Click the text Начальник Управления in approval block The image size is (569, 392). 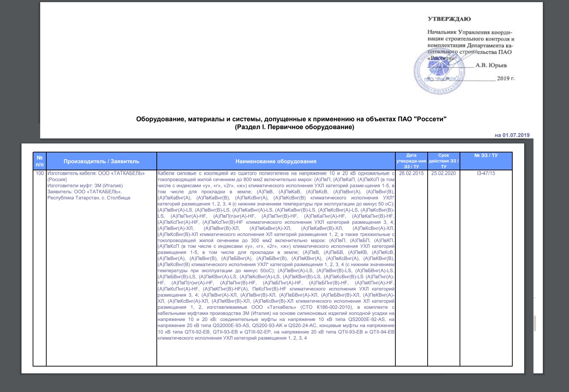(470, 32)
